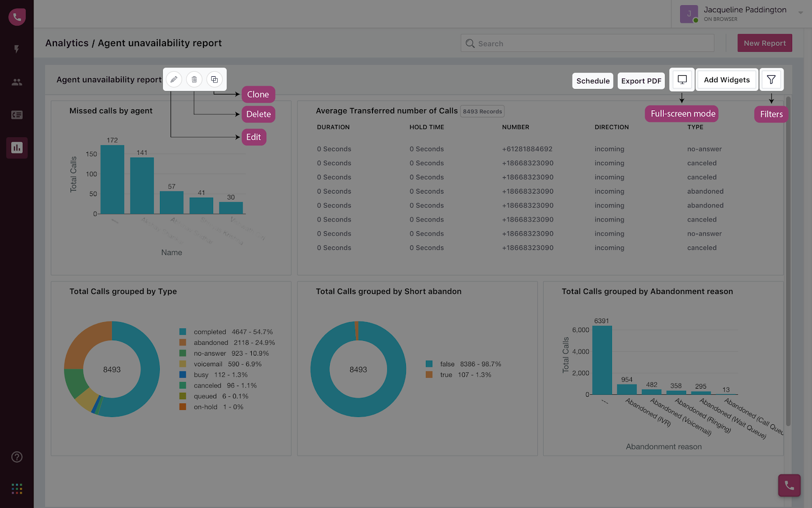Click the 8493 Records badge
The image size is (812, 508).
pyautogui.click(x=482, y=111)
